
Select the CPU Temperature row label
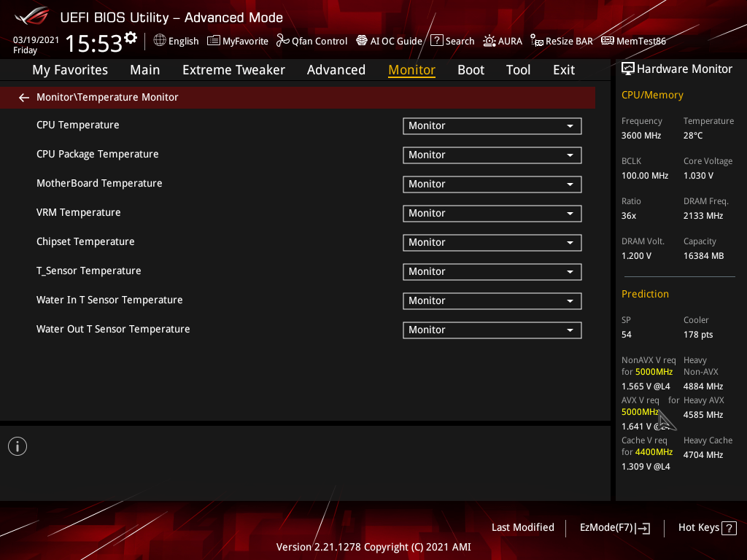pos(77,125)
